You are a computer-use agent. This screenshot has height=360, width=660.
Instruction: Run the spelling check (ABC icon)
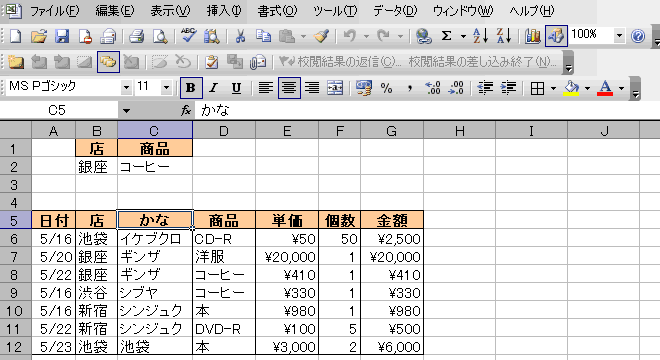[188, 36]
